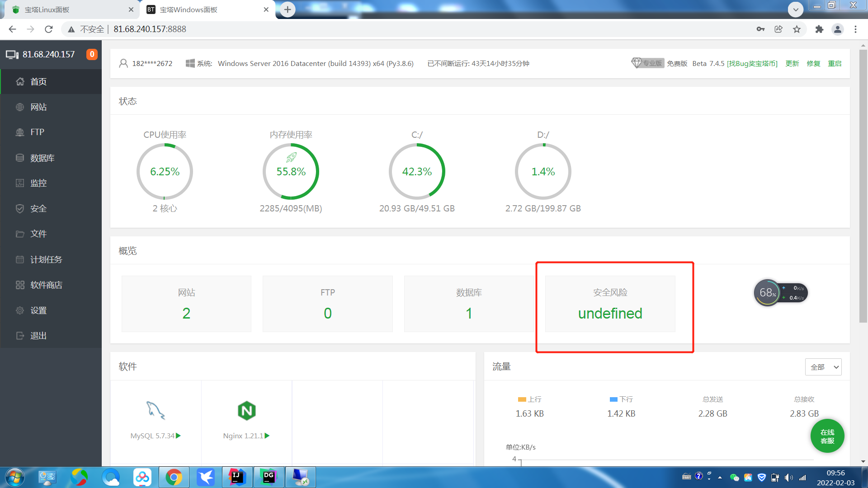
Task: Open the Nginx 1.21.1 hexagon icon
Action: (x=247, y=410)
